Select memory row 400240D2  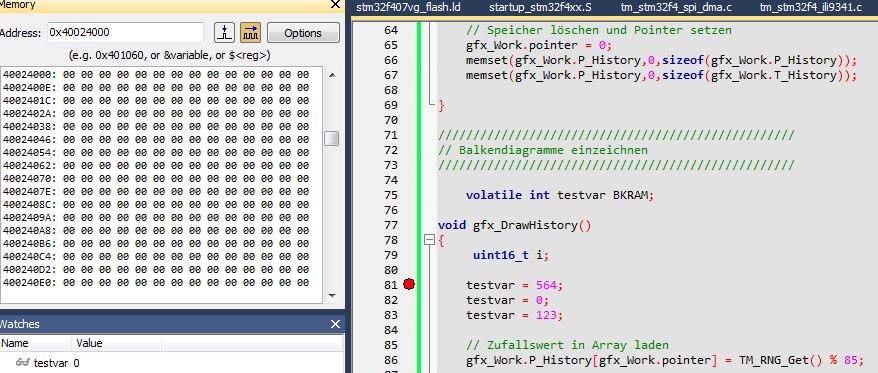click(x=156, y=269)
